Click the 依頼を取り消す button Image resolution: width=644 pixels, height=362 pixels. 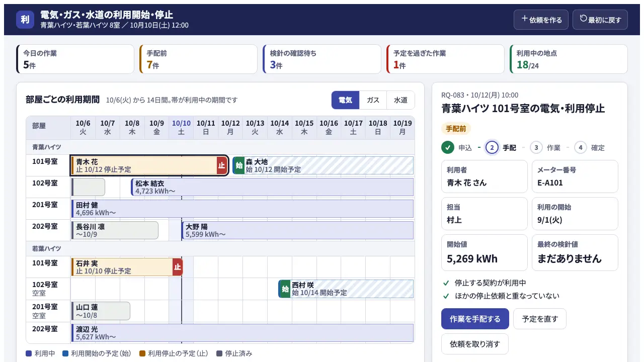coord(475,344)
